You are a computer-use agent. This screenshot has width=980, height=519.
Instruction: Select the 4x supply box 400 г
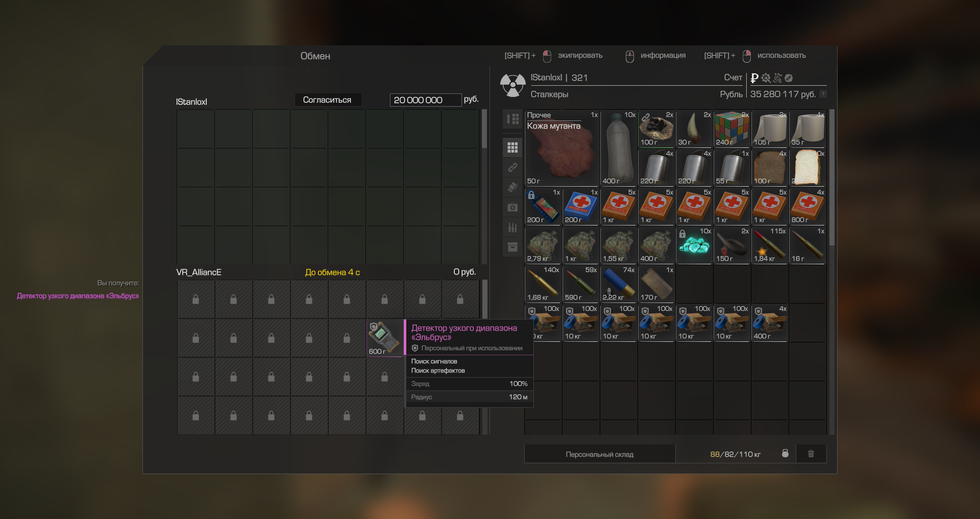770,323
